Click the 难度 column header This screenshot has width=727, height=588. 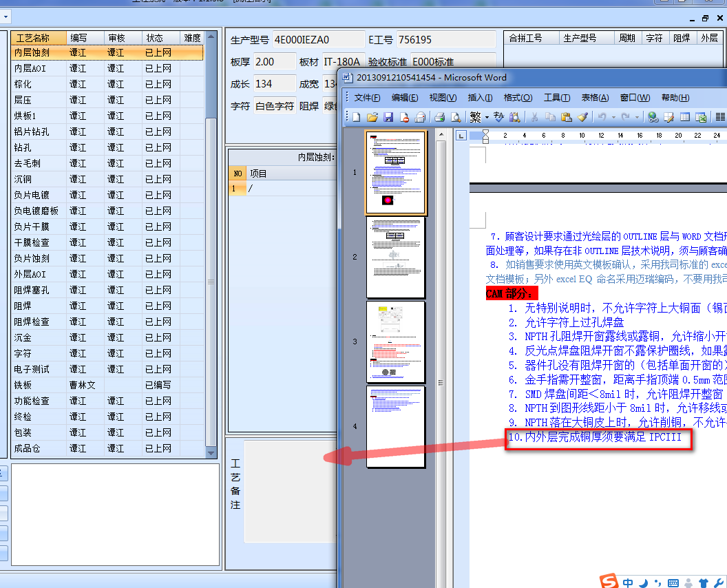tap(192, 38)
